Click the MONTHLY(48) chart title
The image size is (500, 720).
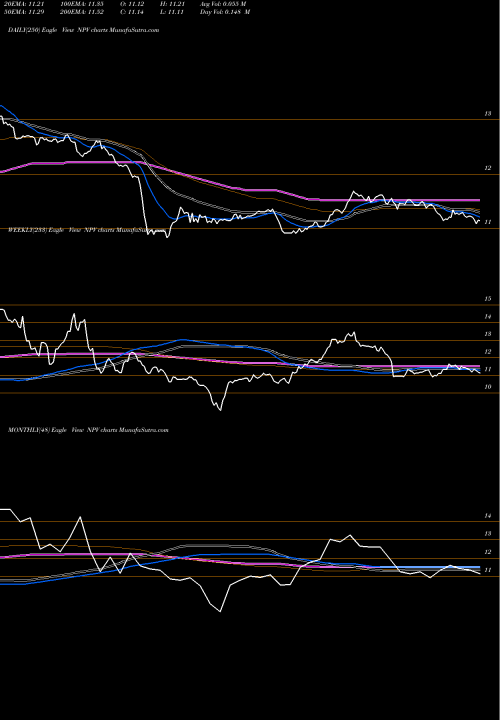(x=88, y=430)
